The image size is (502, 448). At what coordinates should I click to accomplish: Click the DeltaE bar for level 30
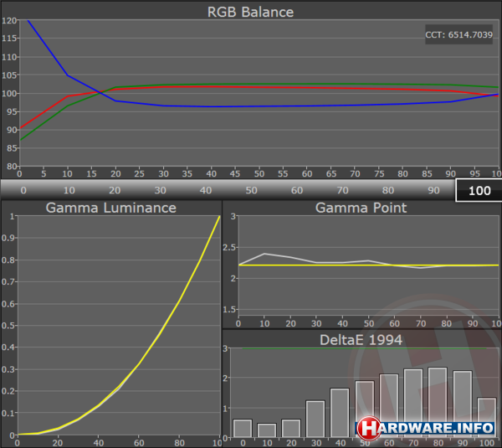315,419
